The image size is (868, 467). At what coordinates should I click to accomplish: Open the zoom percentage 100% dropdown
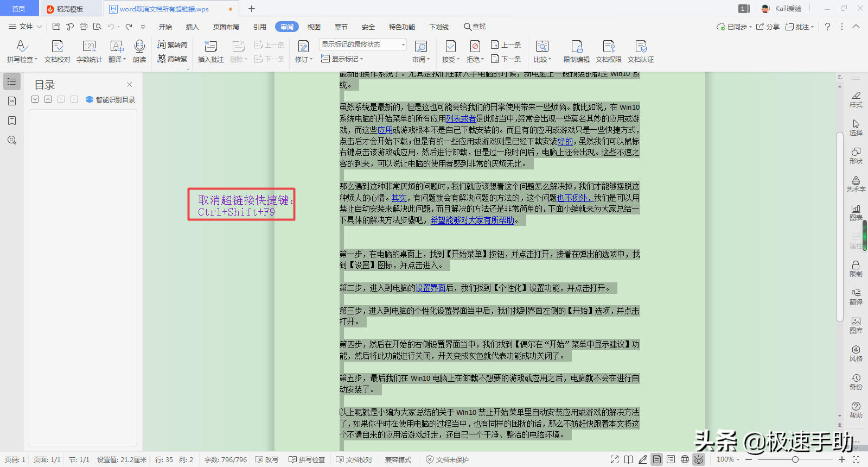coord(728,459)
